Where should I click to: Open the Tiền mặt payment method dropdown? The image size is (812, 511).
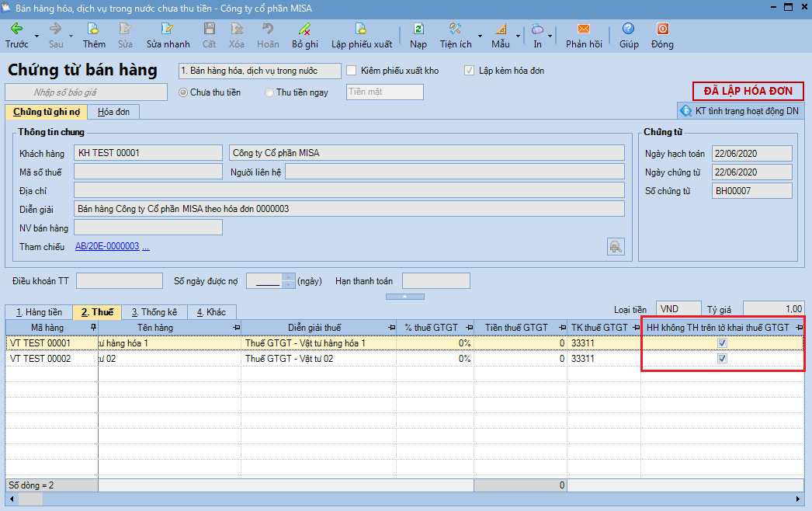(385, 92)
